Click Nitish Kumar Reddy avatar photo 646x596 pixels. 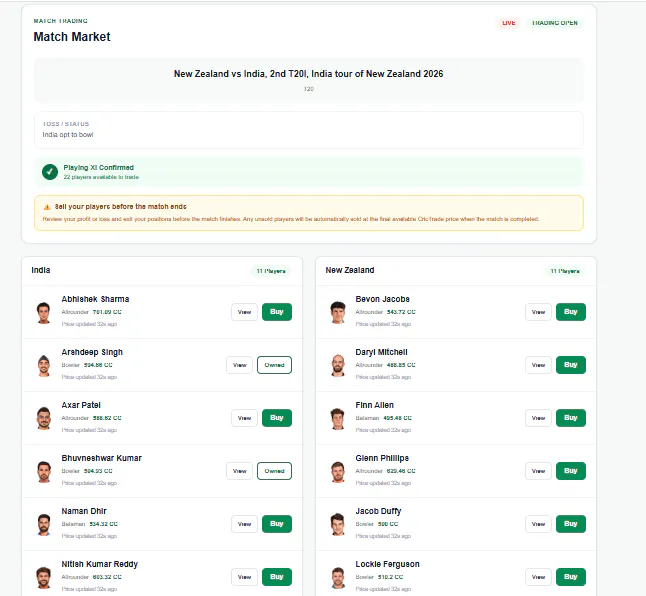click(x=44, y=577)
